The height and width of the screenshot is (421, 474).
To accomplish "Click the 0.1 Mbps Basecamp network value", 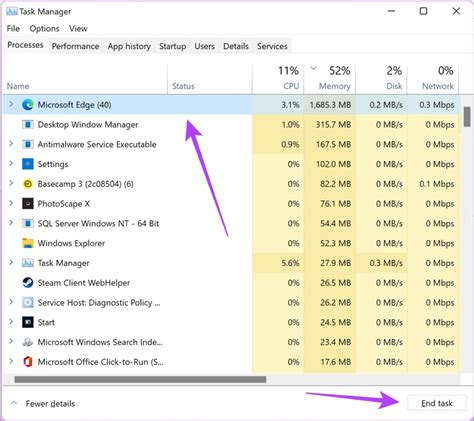I will click(x=437, y=184).
